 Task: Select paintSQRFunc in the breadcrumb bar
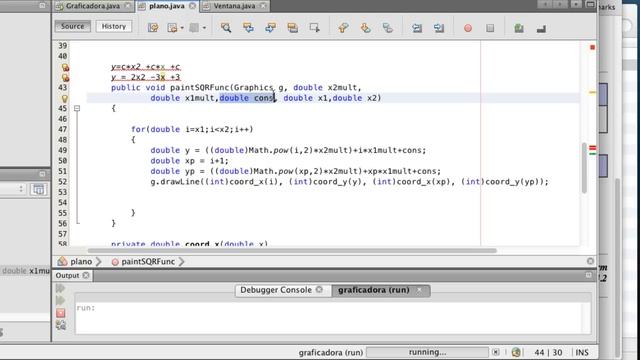pyautogui.click(x=148, y=262)
